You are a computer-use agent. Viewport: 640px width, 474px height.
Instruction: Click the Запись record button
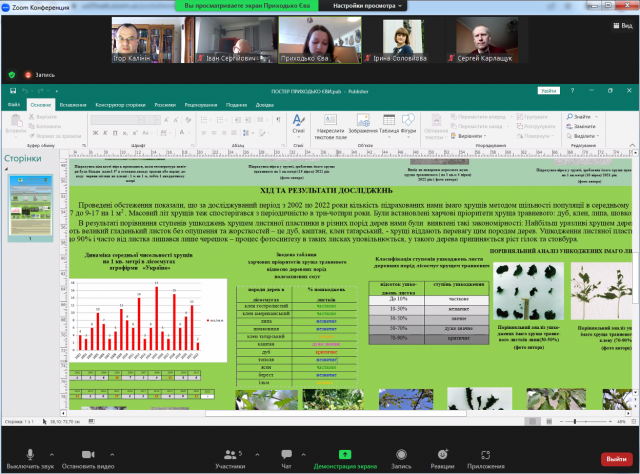(x=401, y=459)
